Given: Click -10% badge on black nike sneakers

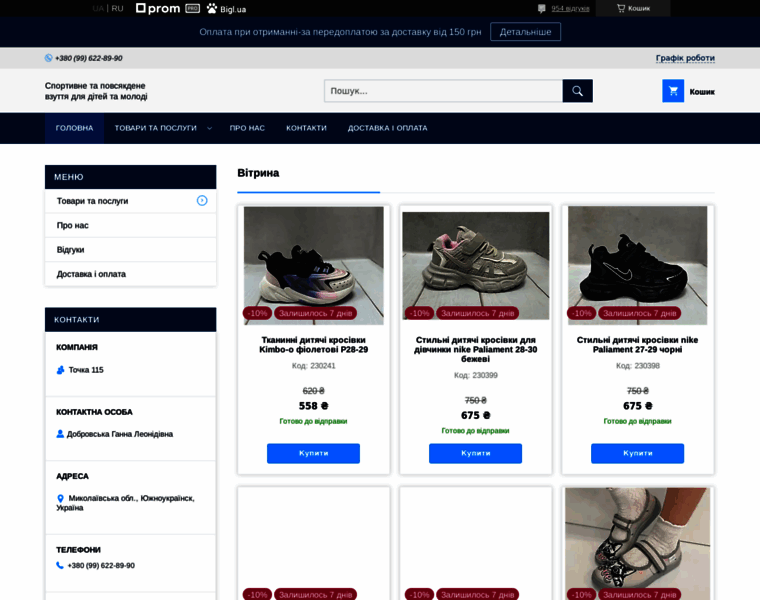Looking at the screenshot, I should 582,314.
